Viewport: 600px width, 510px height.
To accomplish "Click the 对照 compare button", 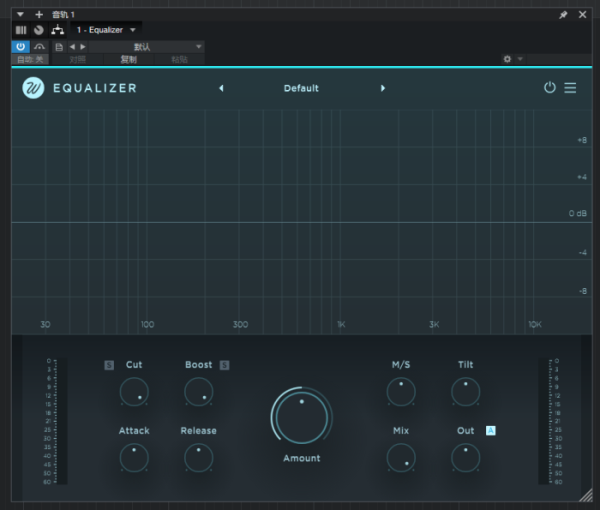I will pos(78,59).
